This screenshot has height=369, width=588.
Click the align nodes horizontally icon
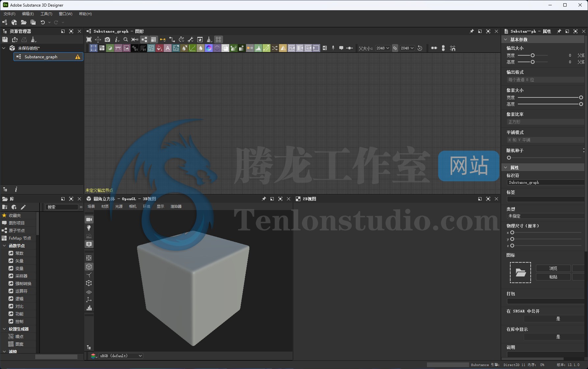tap(434, 48)
